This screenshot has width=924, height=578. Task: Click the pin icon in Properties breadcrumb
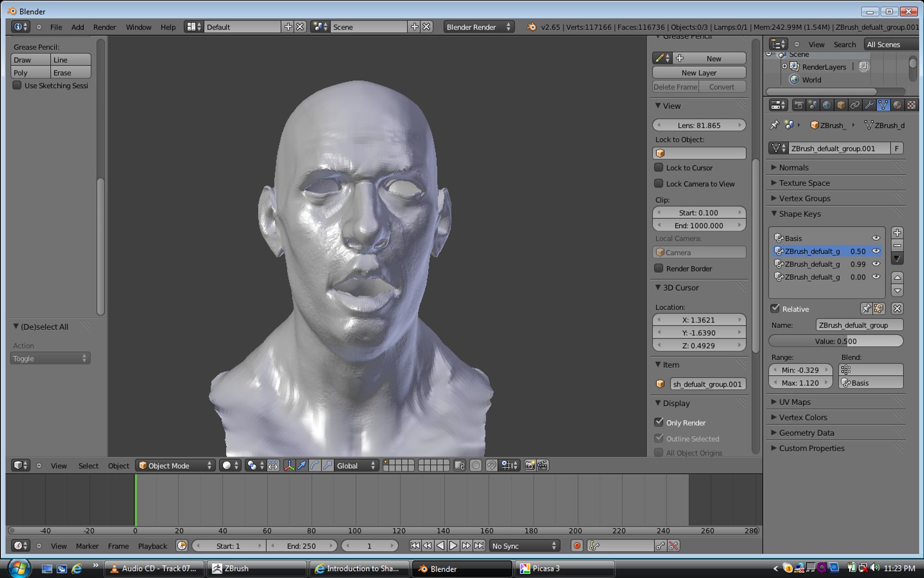click(774, 125)
